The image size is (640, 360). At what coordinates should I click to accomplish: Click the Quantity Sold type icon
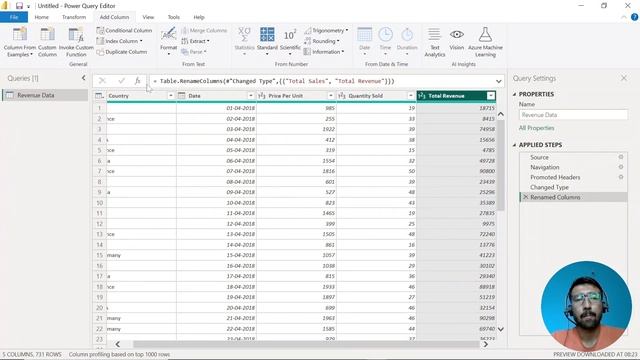(x=342, y=96)
